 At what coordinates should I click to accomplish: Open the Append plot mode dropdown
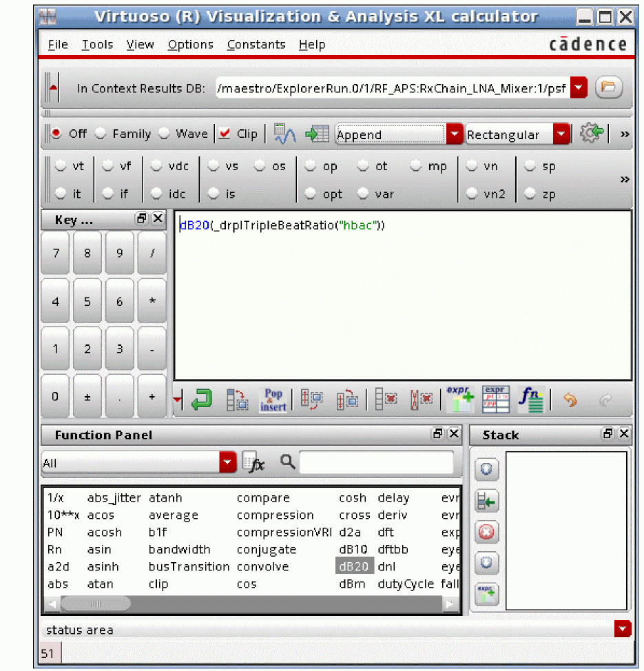455,134
